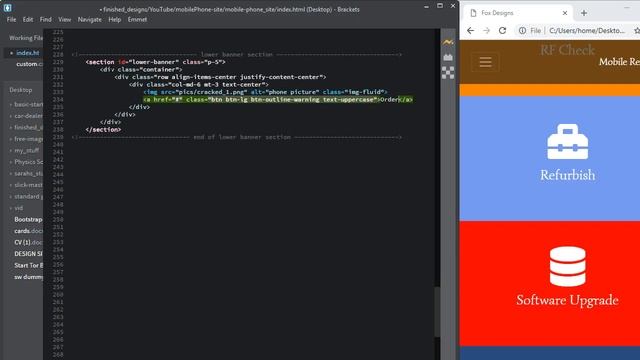The width and height of the screenshot is (640, 360).
Task: Expand the vid folder in the file tree
Action: [17, 208]
